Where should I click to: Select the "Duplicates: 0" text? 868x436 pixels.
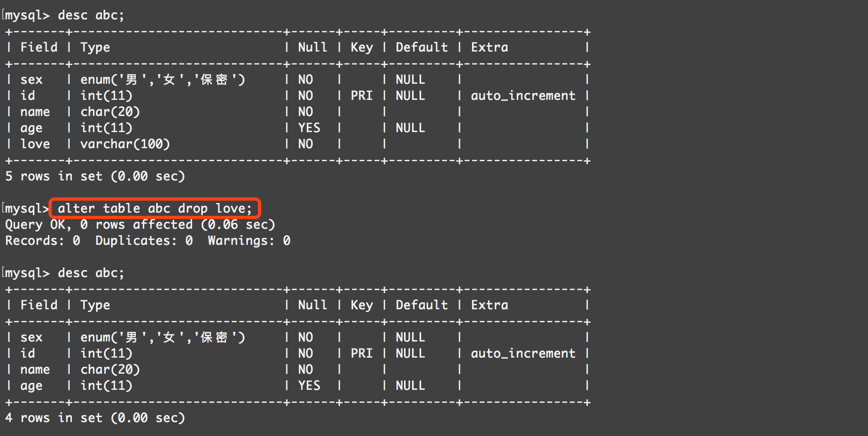click(x=144, y=241)
